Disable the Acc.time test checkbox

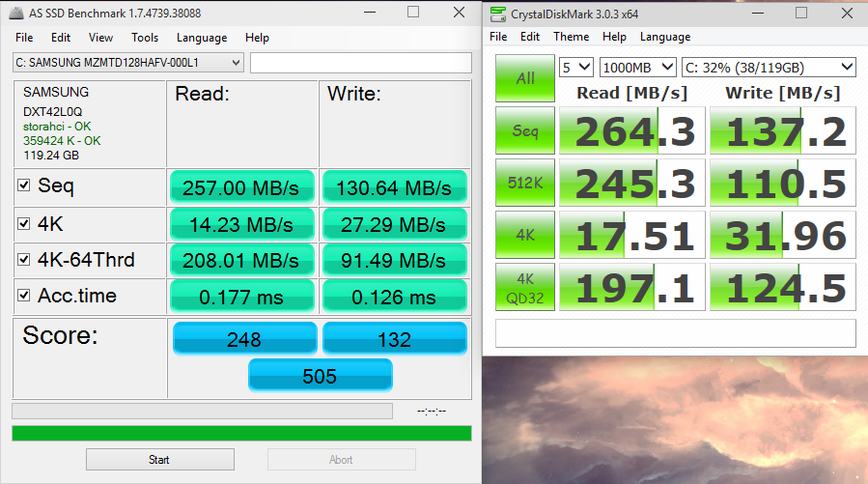coord(24,296)
